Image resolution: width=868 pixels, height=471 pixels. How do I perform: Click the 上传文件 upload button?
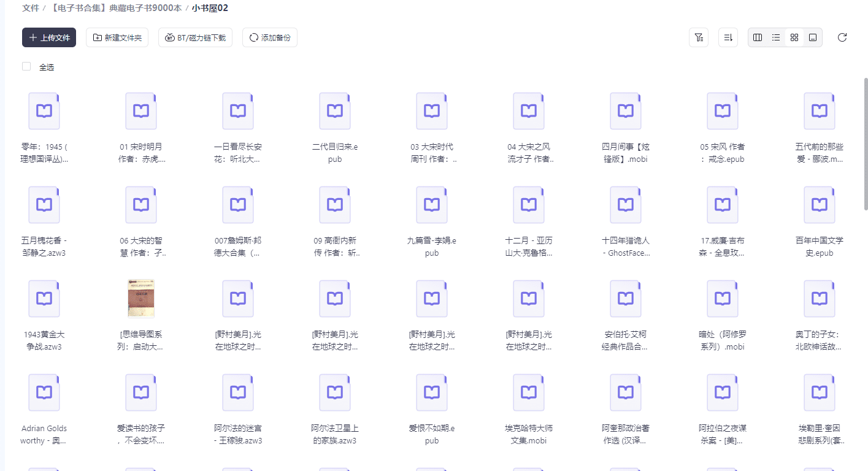pos(49,37)
